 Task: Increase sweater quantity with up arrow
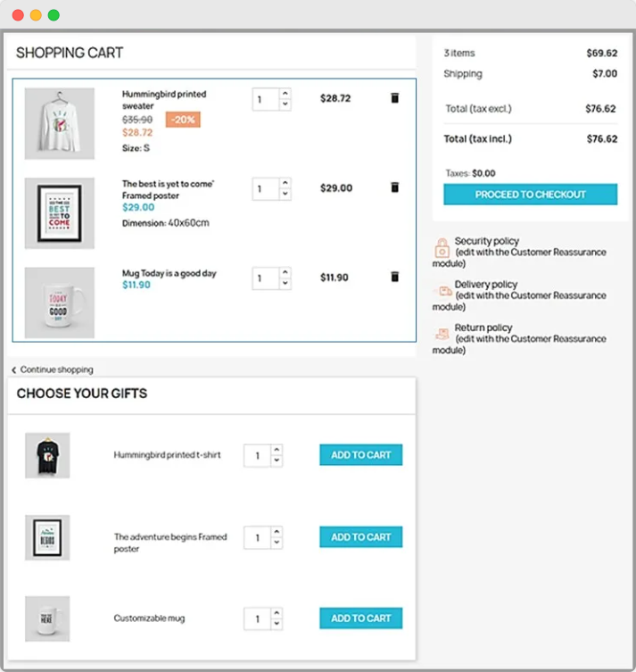tap(285, 94)
